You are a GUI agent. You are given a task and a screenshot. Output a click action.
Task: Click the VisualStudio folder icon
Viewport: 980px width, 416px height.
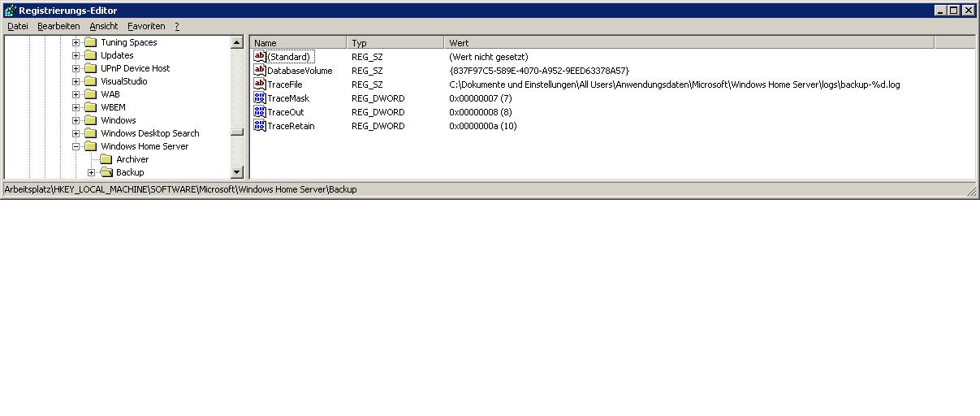click(90, 81)
